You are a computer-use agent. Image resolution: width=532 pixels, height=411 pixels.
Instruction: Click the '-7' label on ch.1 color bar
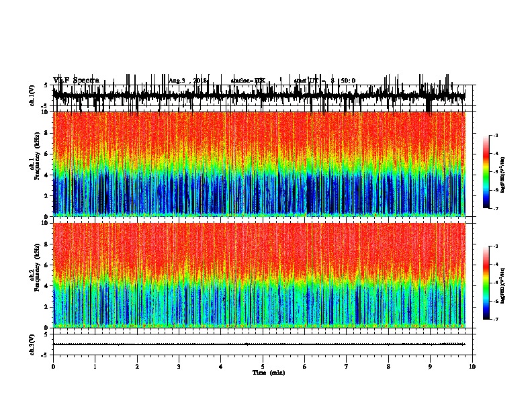coord(496,208)
